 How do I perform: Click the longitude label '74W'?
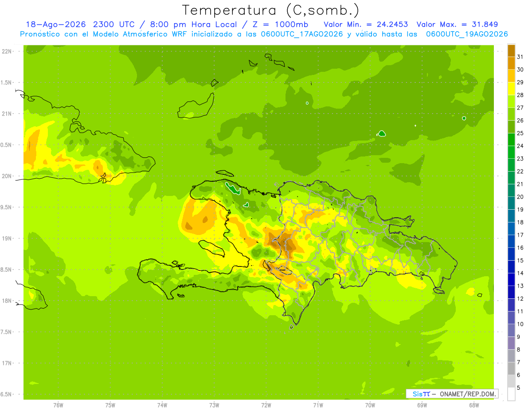[162, 405]
